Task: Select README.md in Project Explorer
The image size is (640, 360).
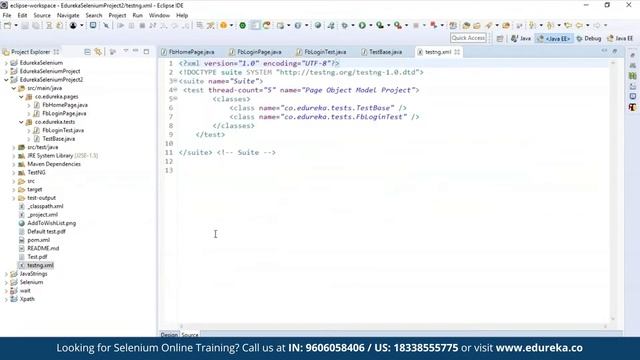Action: 43,249
